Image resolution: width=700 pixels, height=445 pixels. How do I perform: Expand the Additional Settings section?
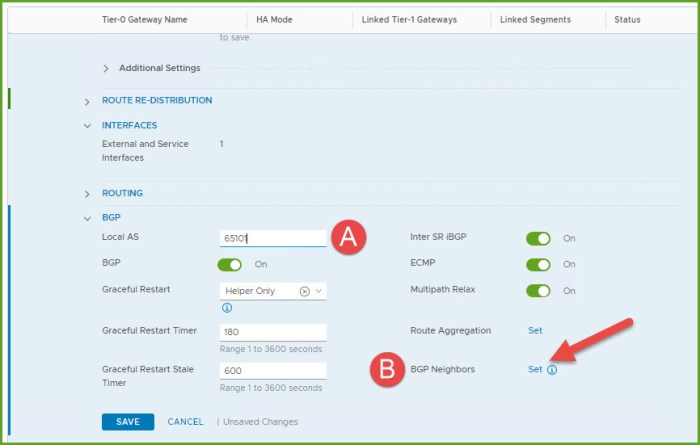click(107, 68)
